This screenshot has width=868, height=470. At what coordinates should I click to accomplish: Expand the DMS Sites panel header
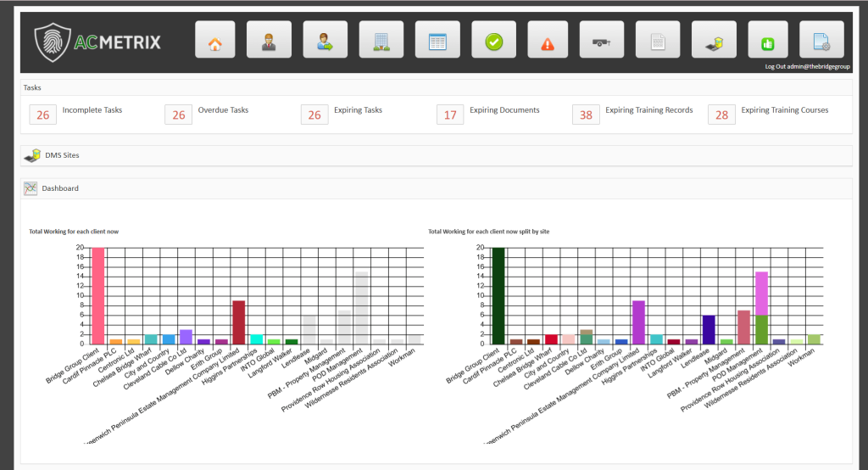click(x=437, y=156)
